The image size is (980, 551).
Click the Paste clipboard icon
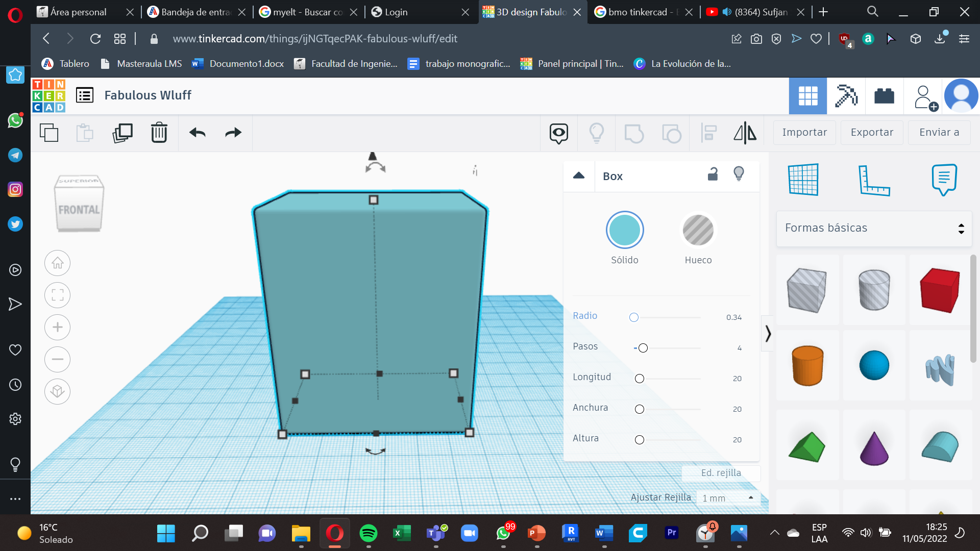coord(85,133)
